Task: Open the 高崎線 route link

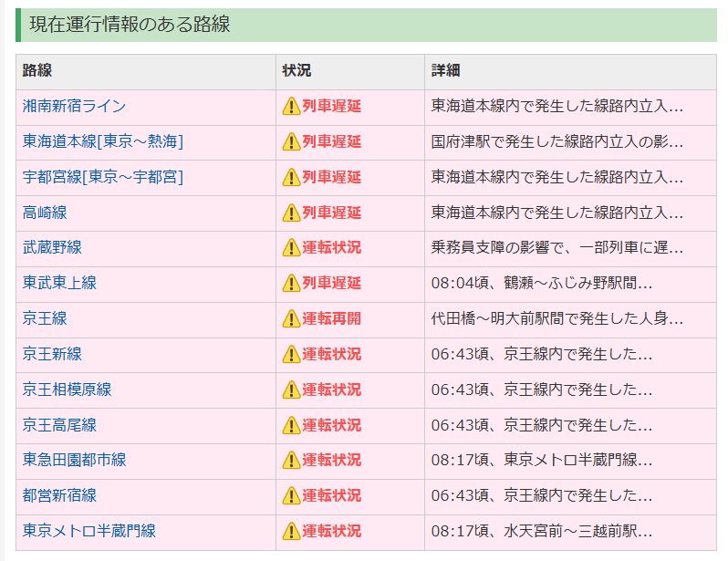Action: (45, 213)
